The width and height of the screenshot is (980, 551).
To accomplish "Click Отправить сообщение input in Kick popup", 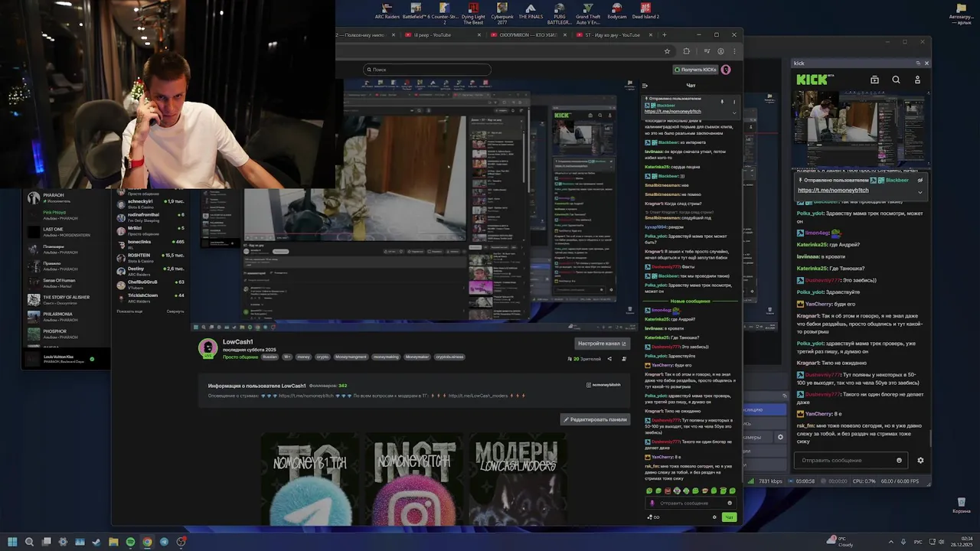I will click(849, 461).
